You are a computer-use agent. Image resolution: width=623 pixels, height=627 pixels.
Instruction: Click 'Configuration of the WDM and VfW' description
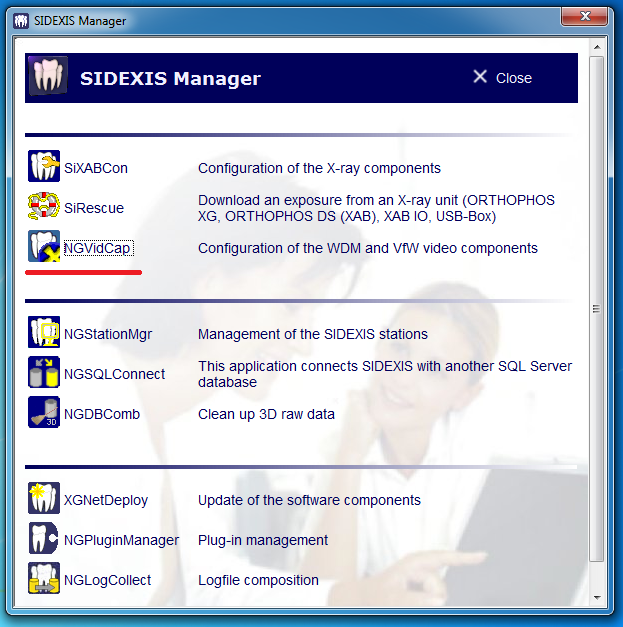[x=367, y=248]
